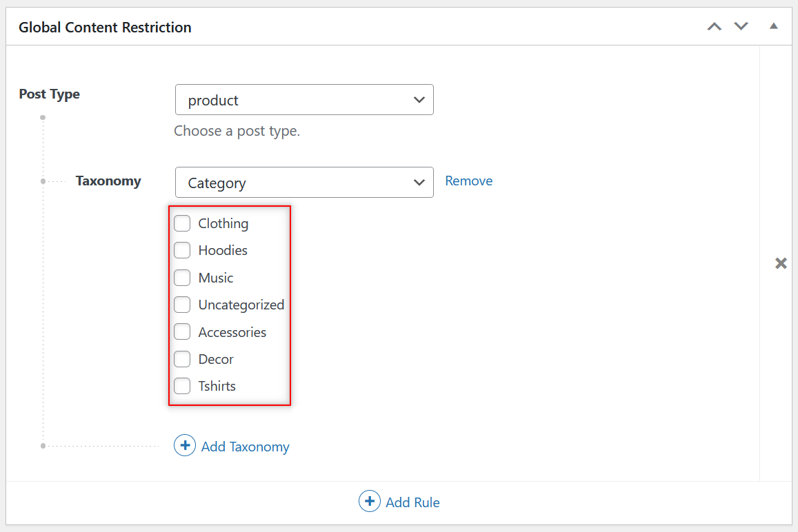
Task: Move the Global Content Restriction panel down
Action: (741, 26)
